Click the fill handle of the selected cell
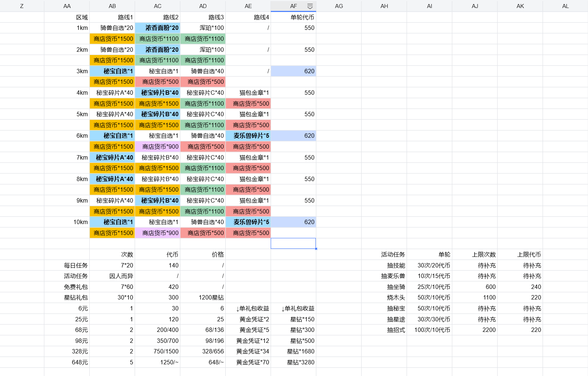 click(x=316, y=249)
